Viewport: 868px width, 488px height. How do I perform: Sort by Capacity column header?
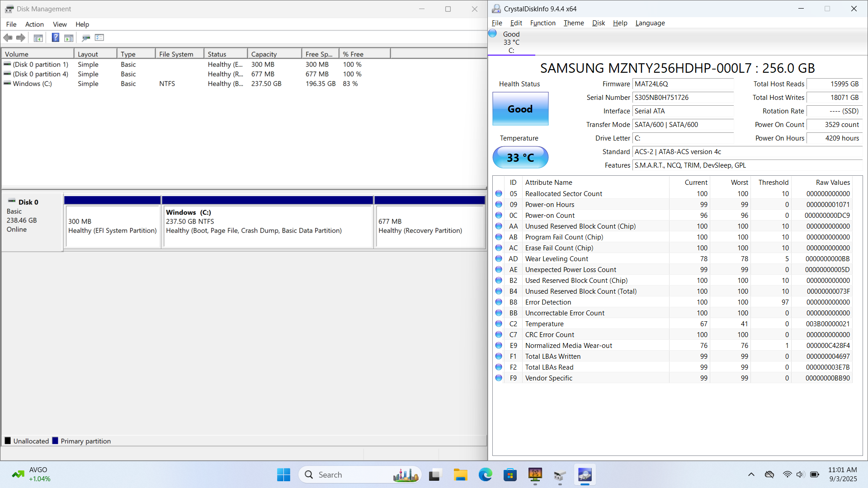[x=274, y=54]
